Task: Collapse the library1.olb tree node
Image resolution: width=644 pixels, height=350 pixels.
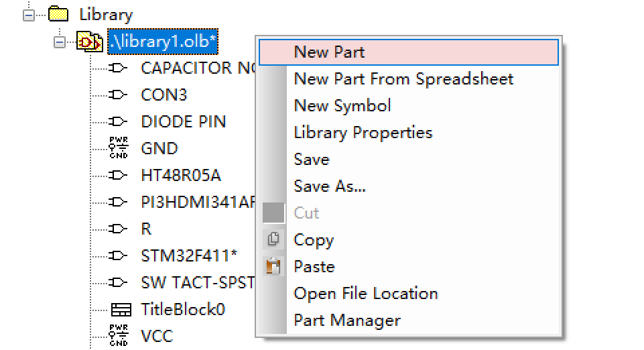Action: 60,42
